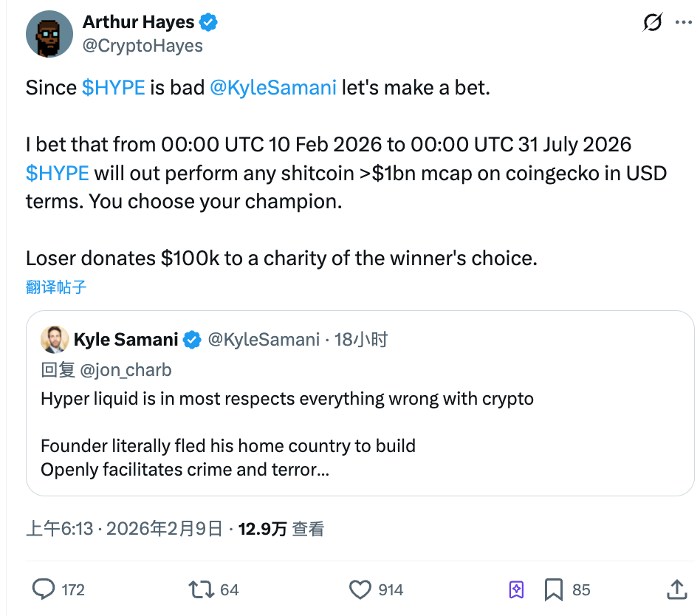This screenshot has width=700, height=616.
Task: Like the post with heart icon
Action: [x=360, y=589]
